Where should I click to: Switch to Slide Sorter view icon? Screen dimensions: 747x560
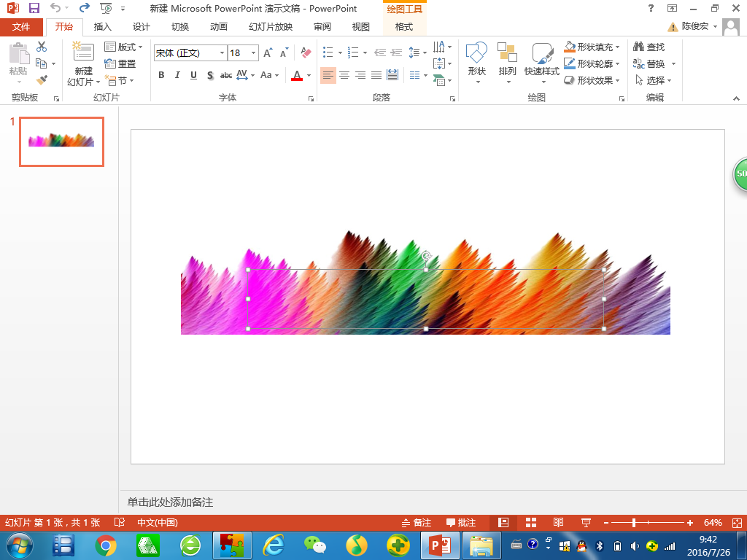tap(531, 522)
